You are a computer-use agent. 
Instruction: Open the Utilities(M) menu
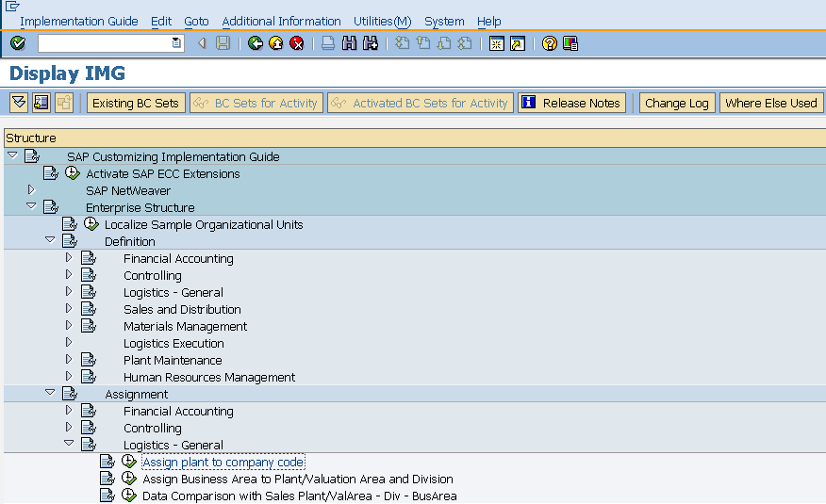[383, 22]
